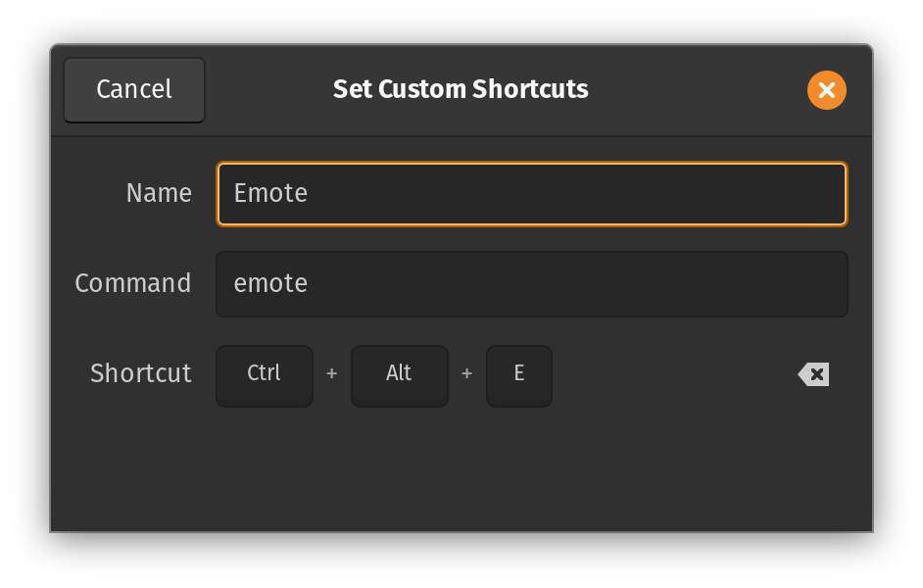Click the plus between Alt and E
Screen dimensions: 923x588
(466, 373)
